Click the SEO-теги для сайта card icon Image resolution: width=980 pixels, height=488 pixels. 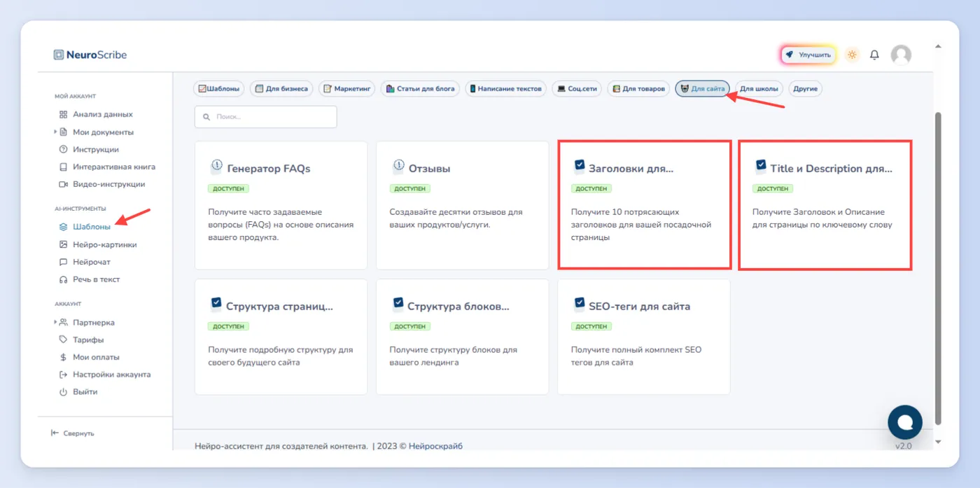pos(579,304)
